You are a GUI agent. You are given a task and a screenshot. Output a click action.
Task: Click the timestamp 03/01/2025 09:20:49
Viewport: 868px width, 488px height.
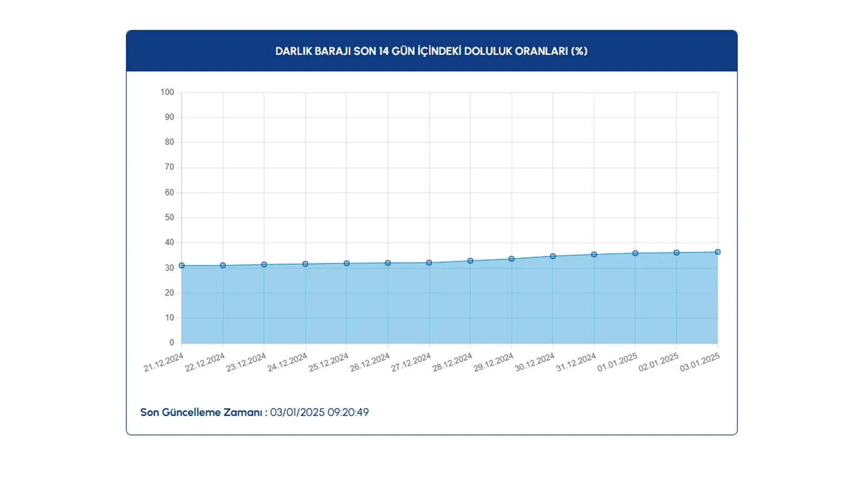[x=320, y=412]
